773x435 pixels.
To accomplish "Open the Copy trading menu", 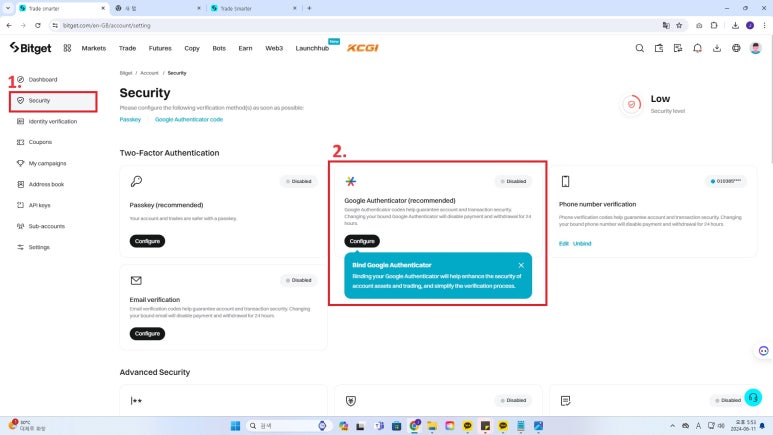I will (x=192, y=48).
